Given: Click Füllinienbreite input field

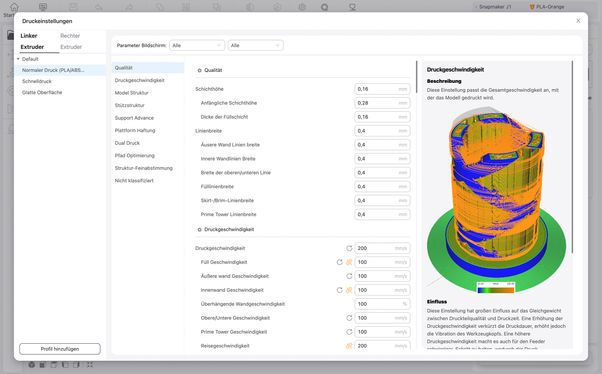Looking at the screenshot, I should [382, 187].
